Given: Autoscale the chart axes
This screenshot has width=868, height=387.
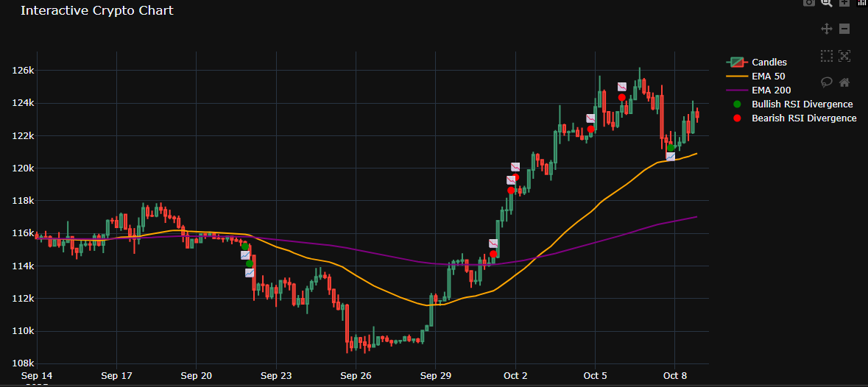Looking at the screenshot, I should (844, 55).
